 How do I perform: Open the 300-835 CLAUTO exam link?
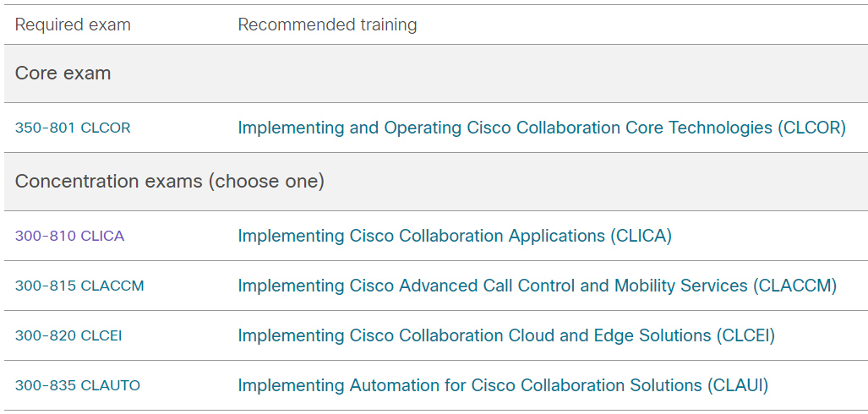click(x=78, y=386)
